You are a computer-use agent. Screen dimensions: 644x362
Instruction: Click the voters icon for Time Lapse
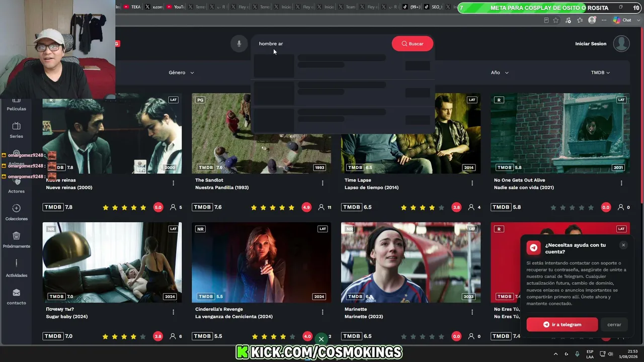click(471, 207)
